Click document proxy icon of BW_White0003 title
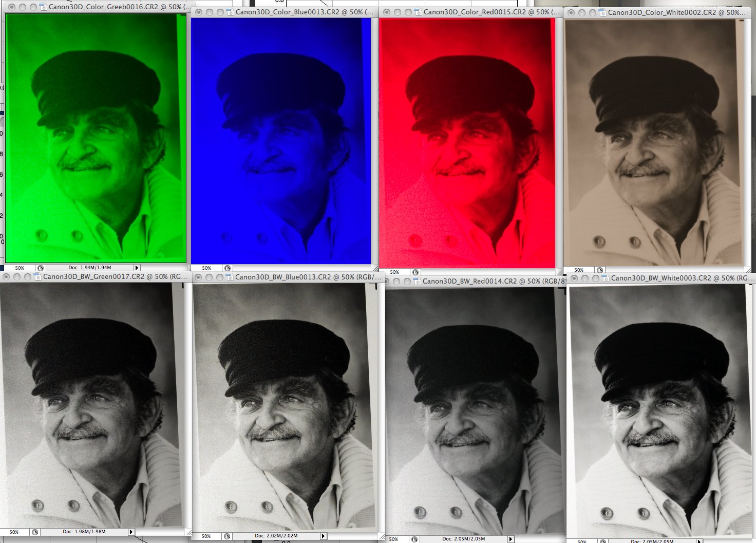The width and height of the screenshot is (756, 543). point(606,278)
